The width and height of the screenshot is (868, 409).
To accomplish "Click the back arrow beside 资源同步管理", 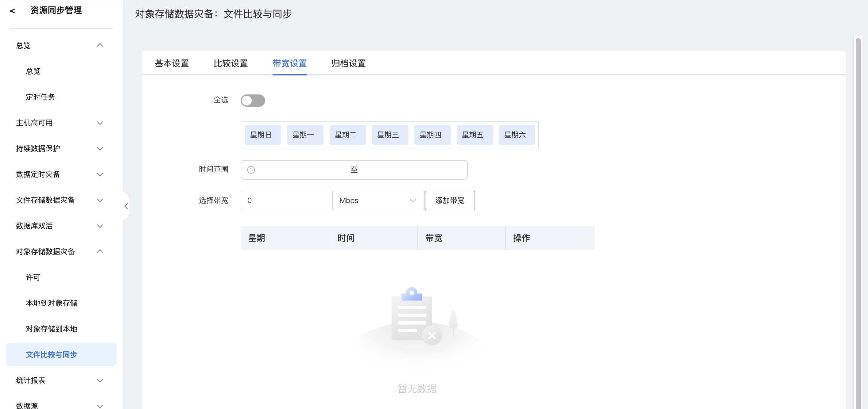I will (13, 11).
